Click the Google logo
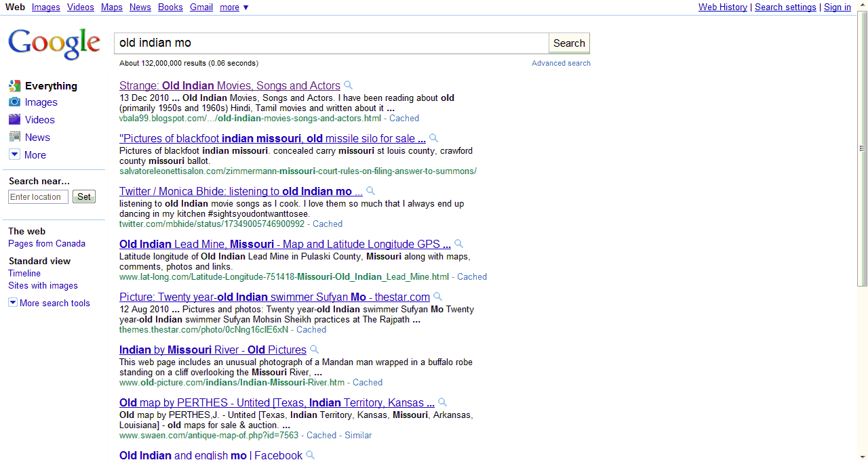The image size is (868, 460). click(x=54, y=44)
